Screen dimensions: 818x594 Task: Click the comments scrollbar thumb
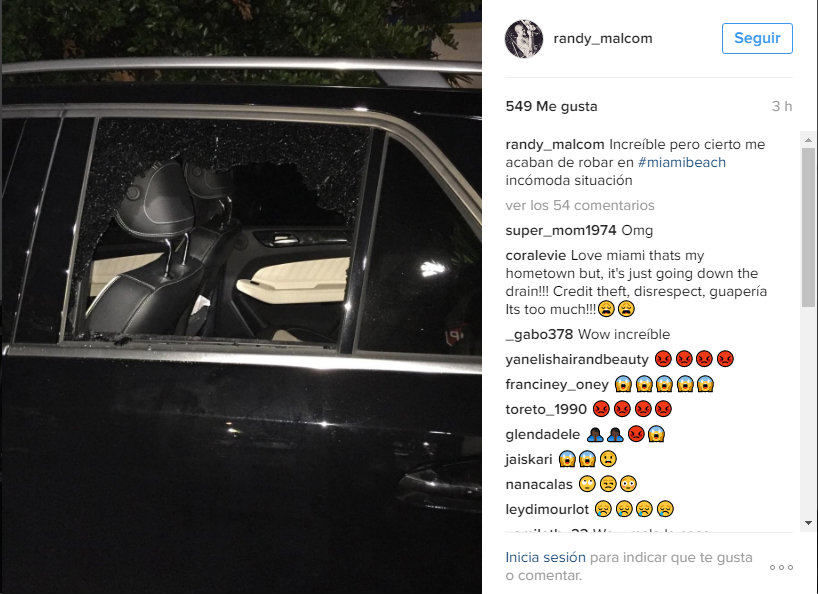(x=808, y=227)
